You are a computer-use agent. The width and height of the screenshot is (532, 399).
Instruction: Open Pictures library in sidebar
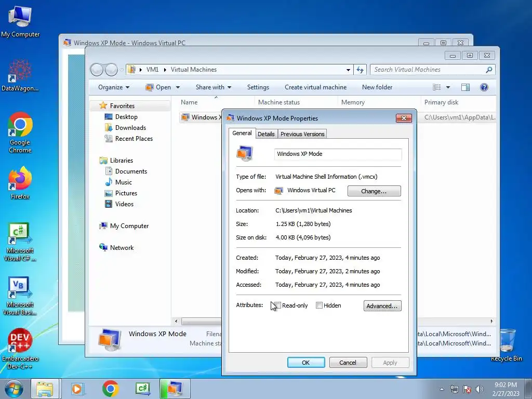pos(126,193)
